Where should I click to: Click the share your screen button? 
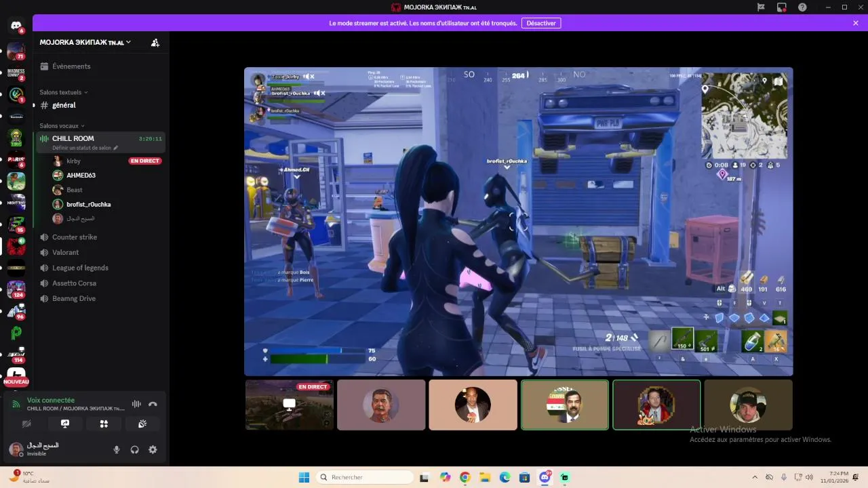pos(65,424)
